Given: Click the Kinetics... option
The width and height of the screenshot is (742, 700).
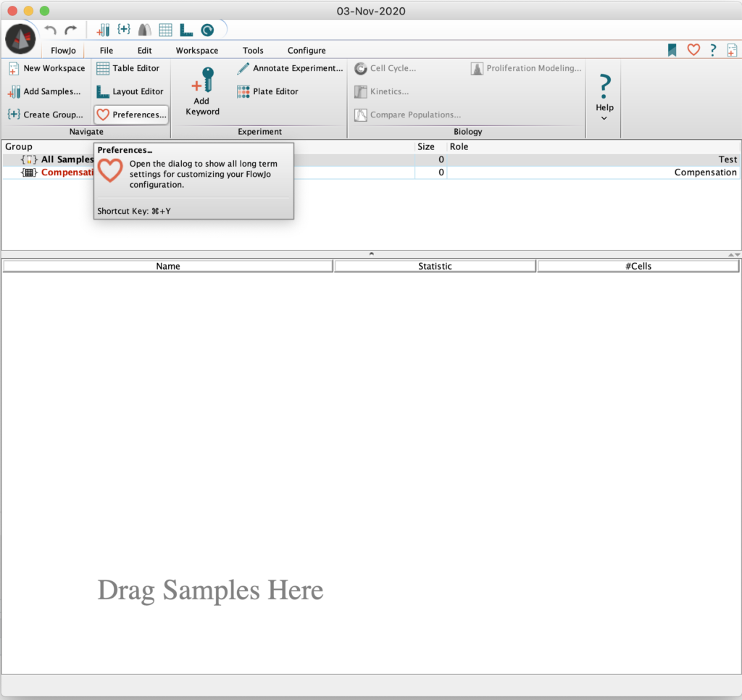Looking at the screenshot, I should pos(382,91).
